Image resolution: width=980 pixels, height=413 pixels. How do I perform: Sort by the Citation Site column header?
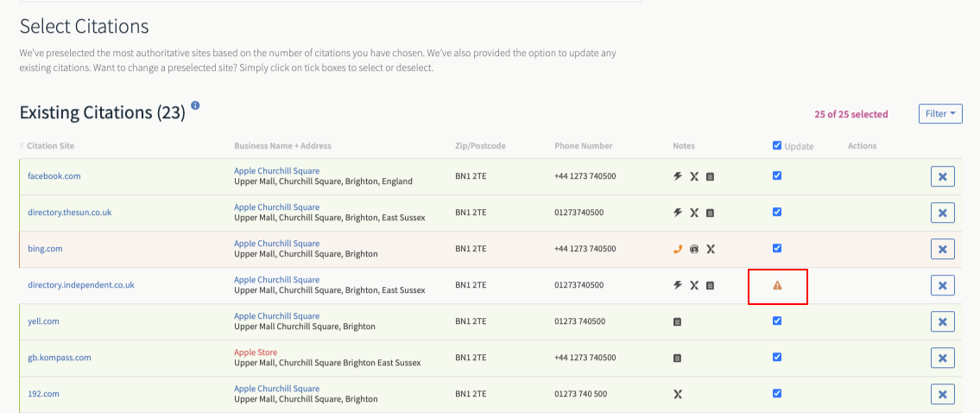click(50, 146)
